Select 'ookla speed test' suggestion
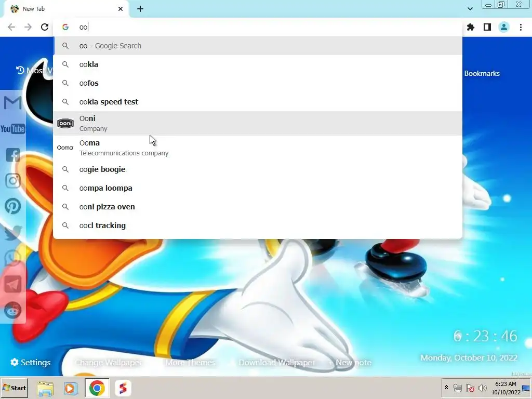 258,102
